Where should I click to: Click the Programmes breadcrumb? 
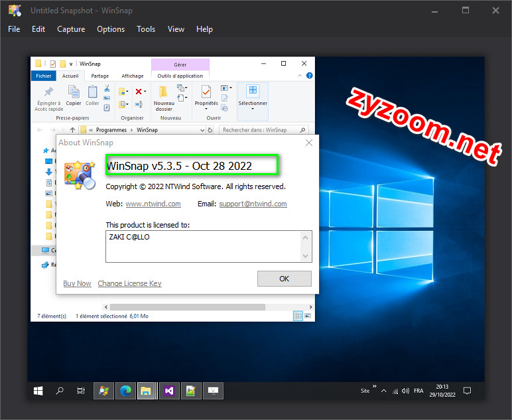click(111, 129)
